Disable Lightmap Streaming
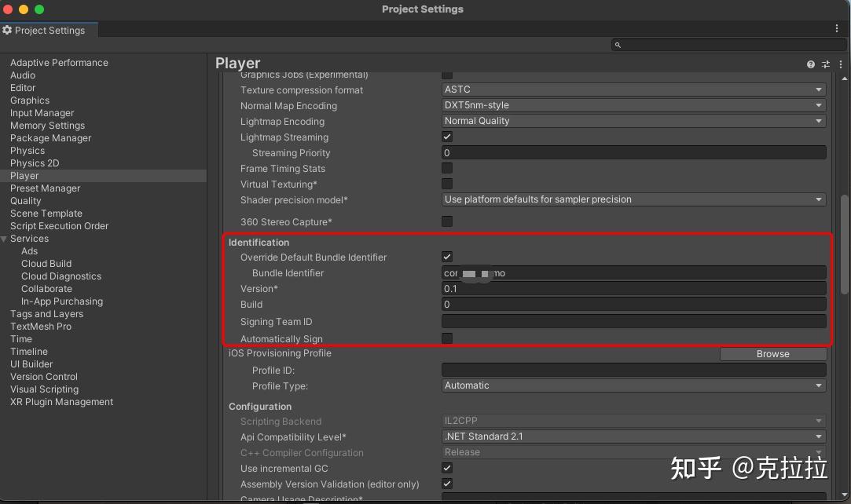Screen dimensions: 851x504 (x=446, y=136)
